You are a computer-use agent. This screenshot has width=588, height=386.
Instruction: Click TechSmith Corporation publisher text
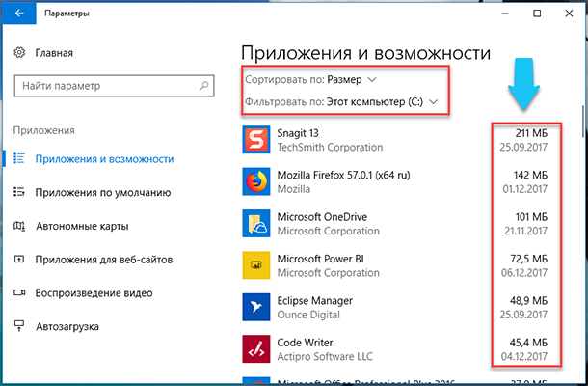[330, 148]
